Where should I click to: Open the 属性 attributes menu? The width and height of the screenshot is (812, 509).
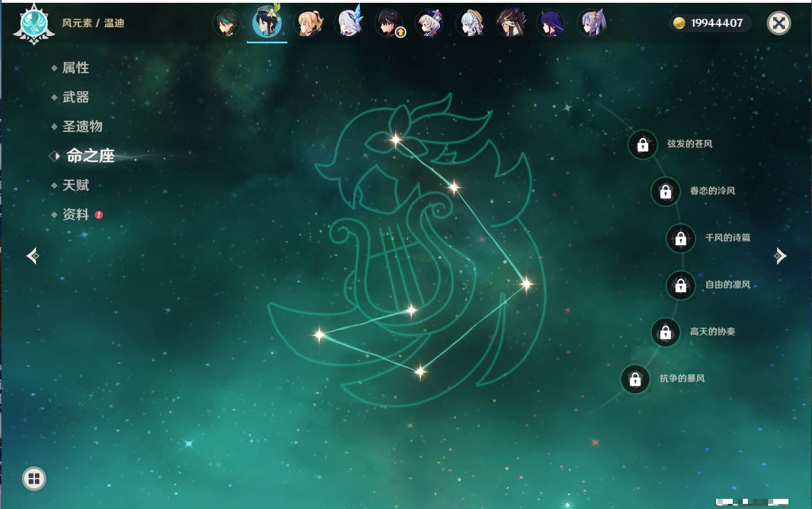[x=76, y=68]
